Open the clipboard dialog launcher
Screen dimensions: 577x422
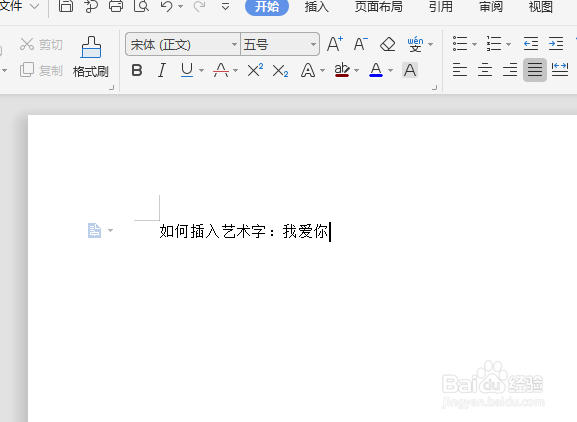(x=111, y=87)
